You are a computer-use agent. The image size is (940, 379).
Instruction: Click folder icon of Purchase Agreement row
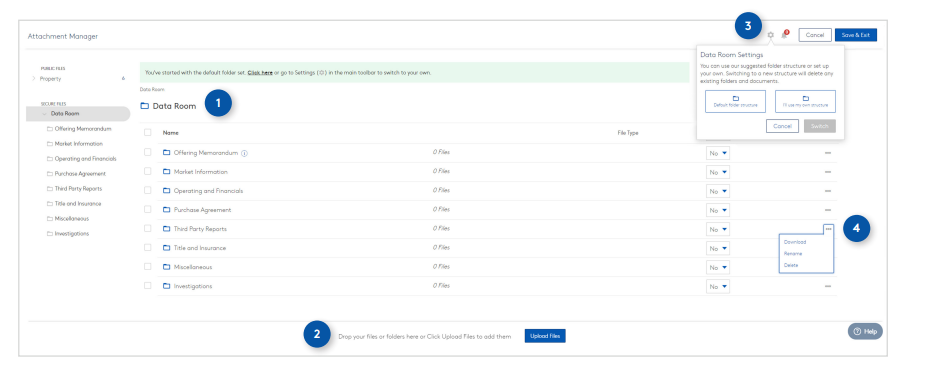click(x=167, y=210)
